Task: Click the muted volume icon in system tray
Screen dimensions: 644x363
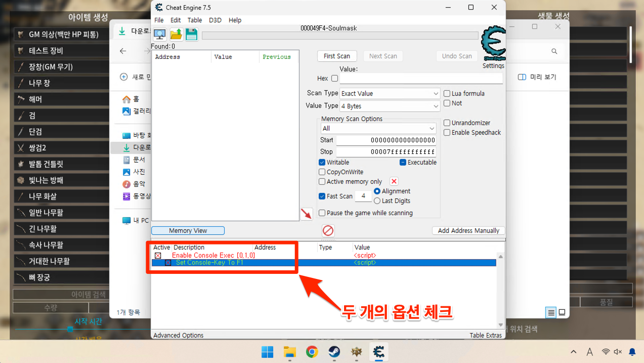Action: point(618,352)
